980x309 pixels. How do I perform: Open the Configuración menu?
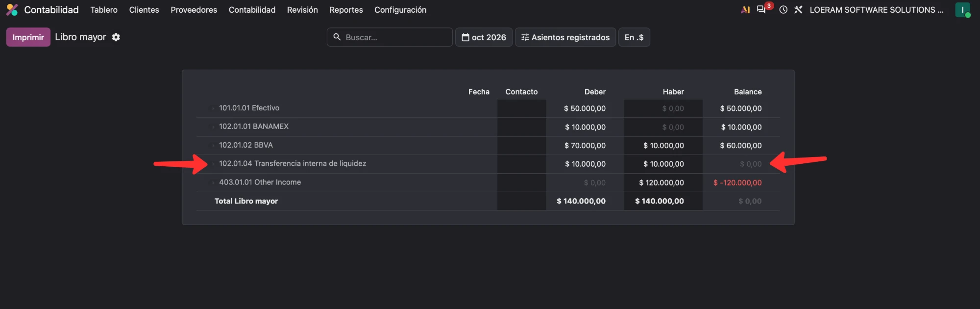[400, 10]
